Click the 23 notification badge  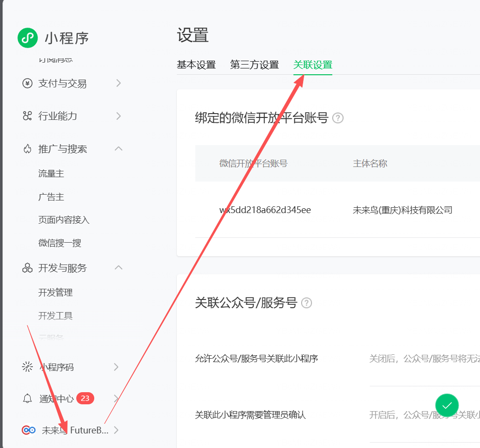[x=85, y=398]
